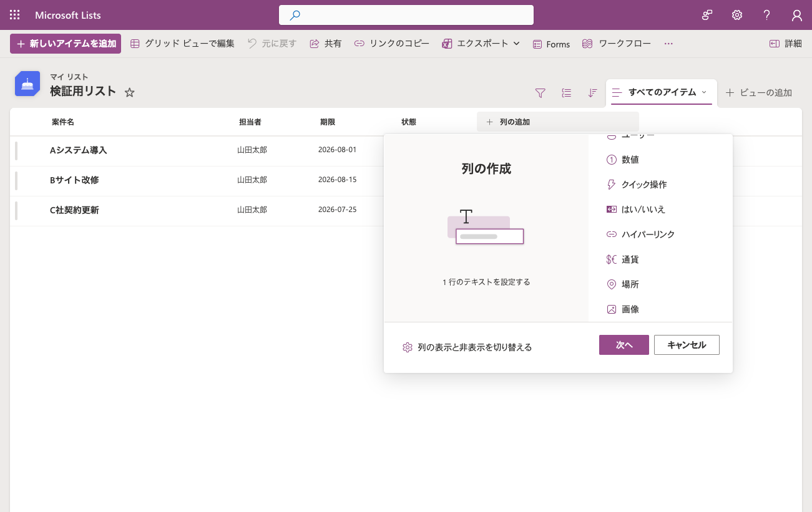Screen dimensions: 812x512
Task: Click 共有 share command
Action: 326,44
